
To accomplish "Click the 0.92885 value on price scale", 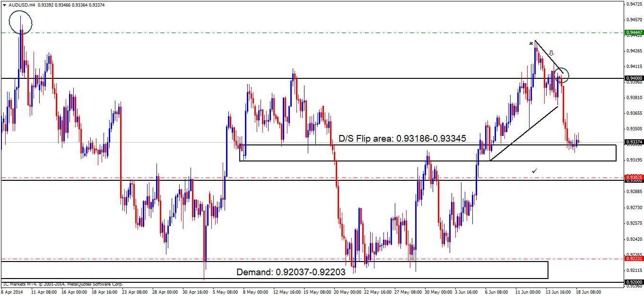I will click(634, 192).
